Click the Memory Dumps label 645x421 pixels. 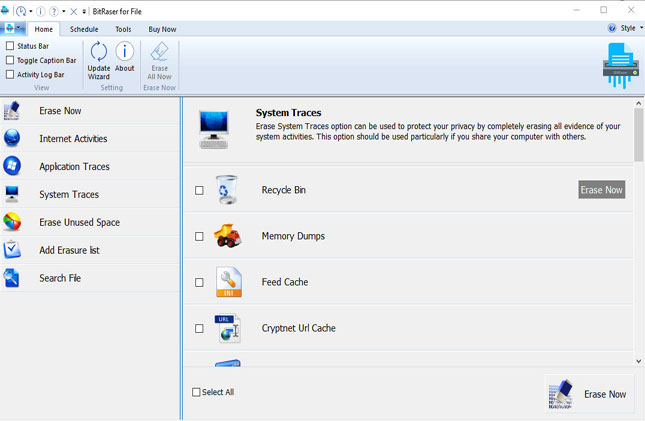[293, 236]
